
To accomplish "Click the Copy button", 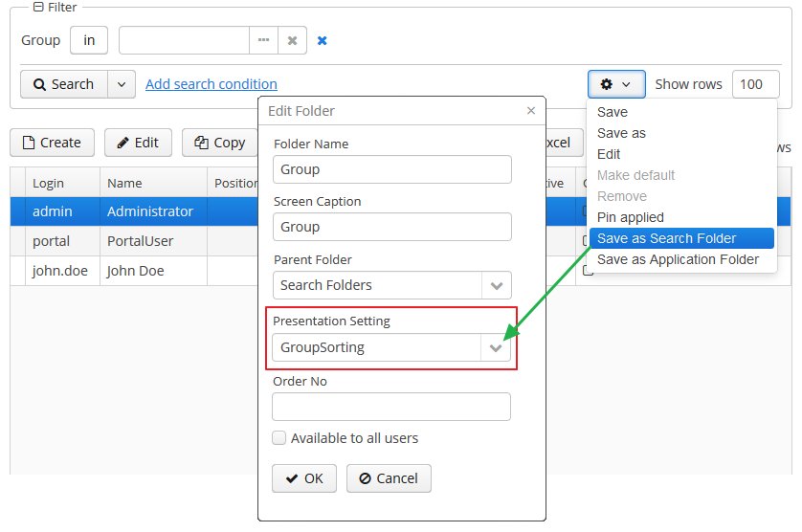I will click(219, 143).
